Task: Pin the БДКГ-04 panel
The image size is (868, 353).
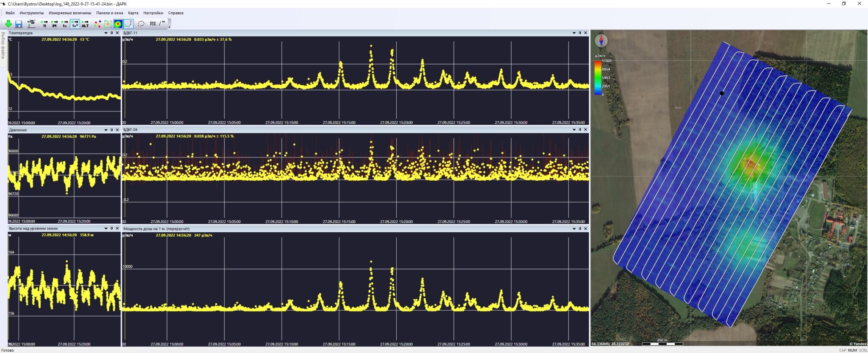Action: click(x=580, y=129)
